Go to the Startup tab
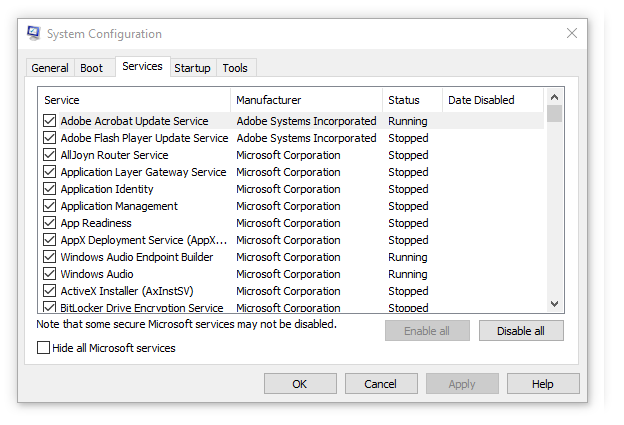This screenshot has height=425, width=624. click(x=192, y=68)
